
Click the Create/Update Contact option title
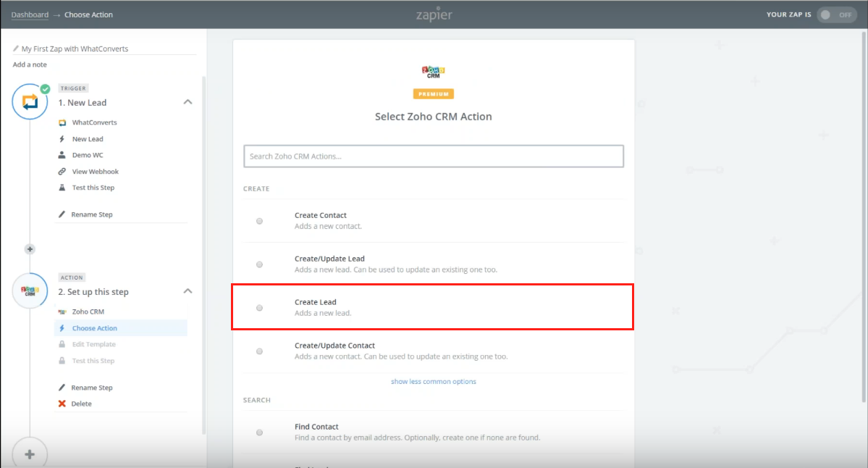335,346
